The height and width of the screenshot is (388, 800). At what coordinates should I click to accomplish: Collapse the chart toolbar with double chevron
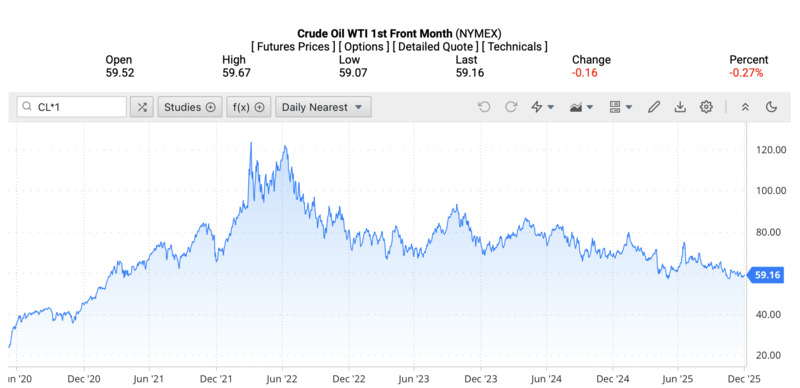(745, 107)
